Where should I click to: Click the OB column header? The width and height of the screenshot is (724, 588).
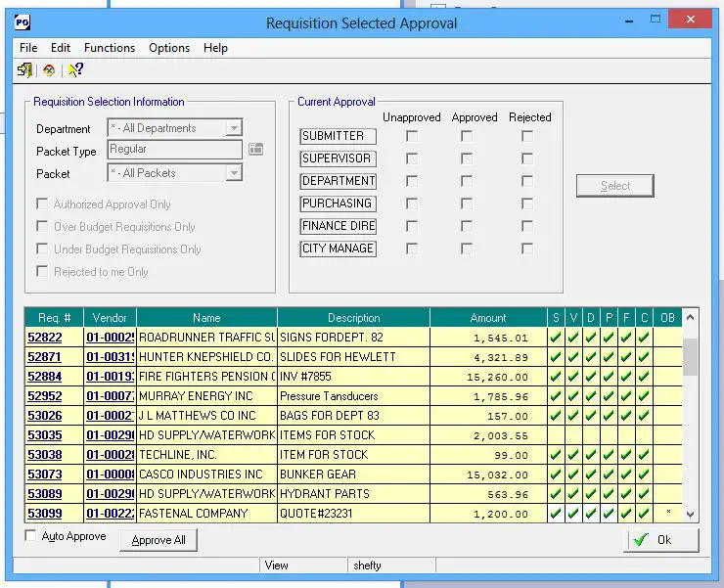[x=667, y=318]
